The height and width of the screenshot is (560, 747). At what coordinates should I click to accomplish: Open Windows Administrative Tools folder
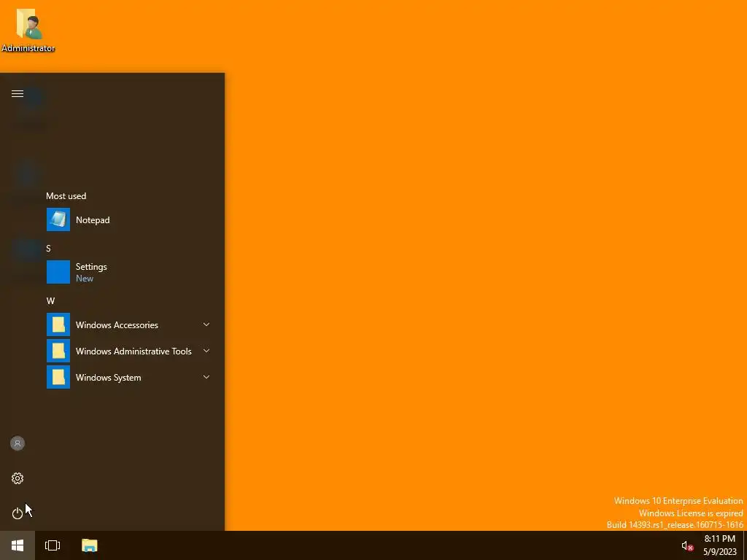pos(128,351)
